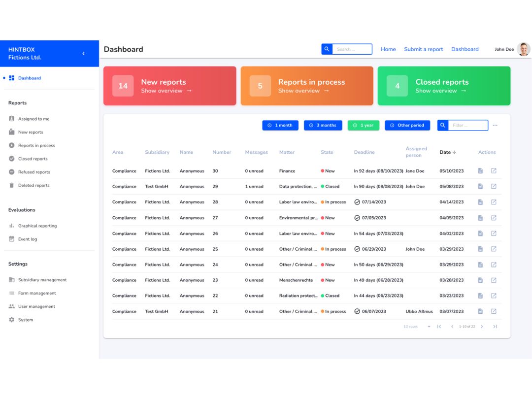Screen dimensions: 532x399
Task: Choose Other period filter
Action: [x=407, y=125]
